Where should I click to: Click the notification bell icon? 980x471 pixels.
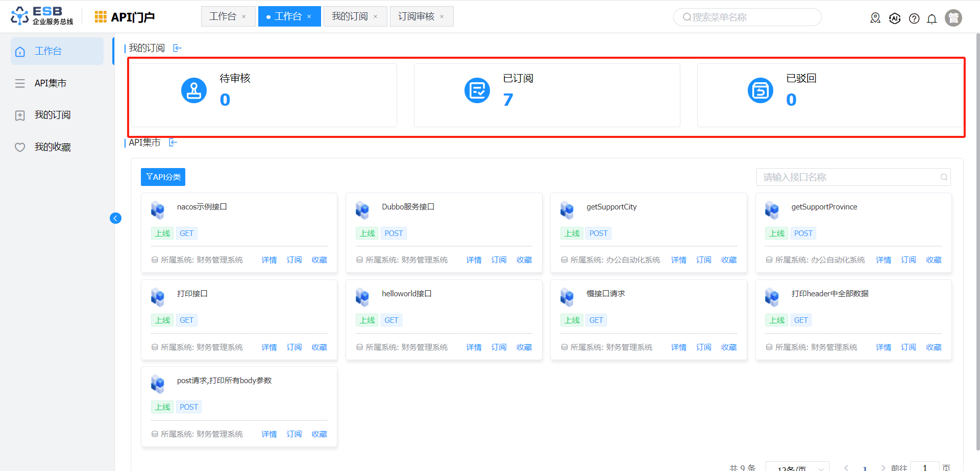point(932,19)
